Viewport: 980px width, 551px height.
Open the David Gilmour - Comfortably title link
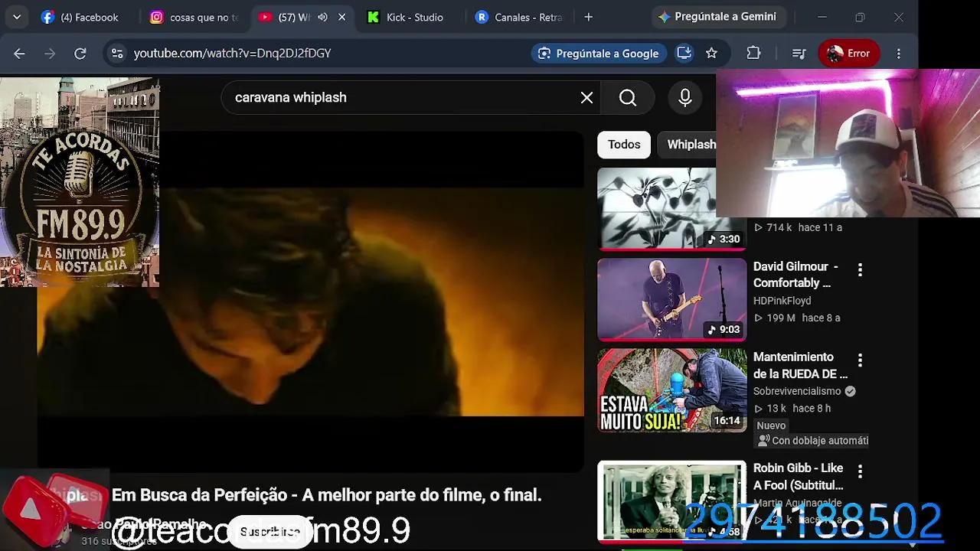click(x=796, y=275)
